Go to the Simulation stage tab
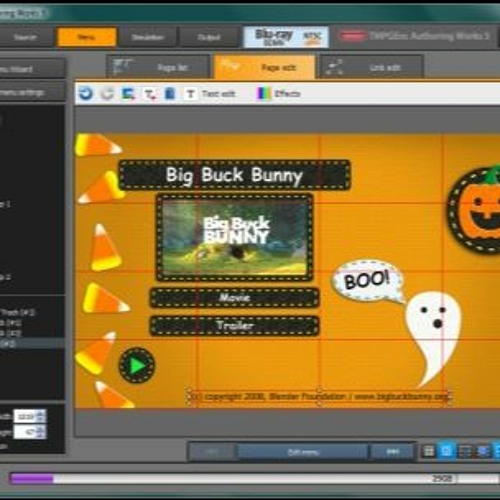 coord(147,37)
